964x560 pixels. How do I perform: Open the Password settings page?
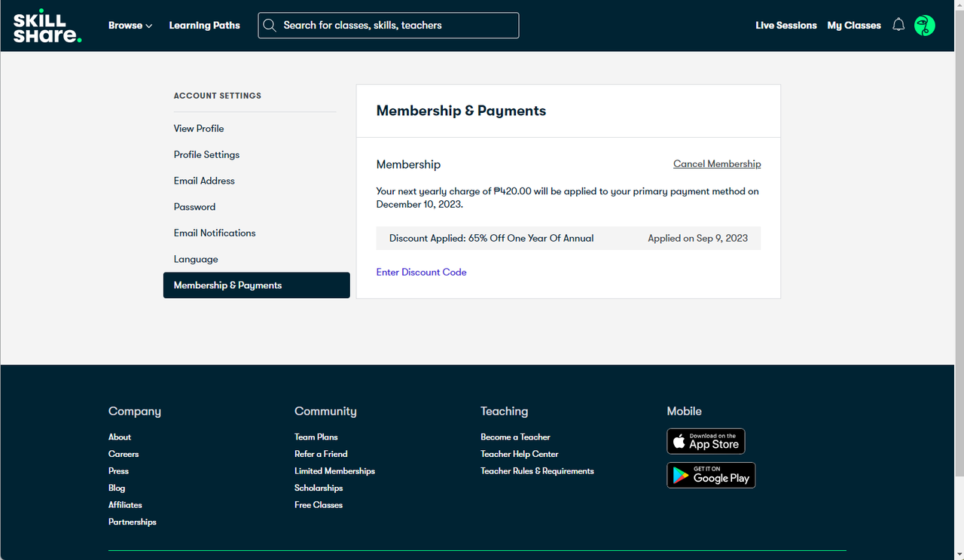click(194, 207)
